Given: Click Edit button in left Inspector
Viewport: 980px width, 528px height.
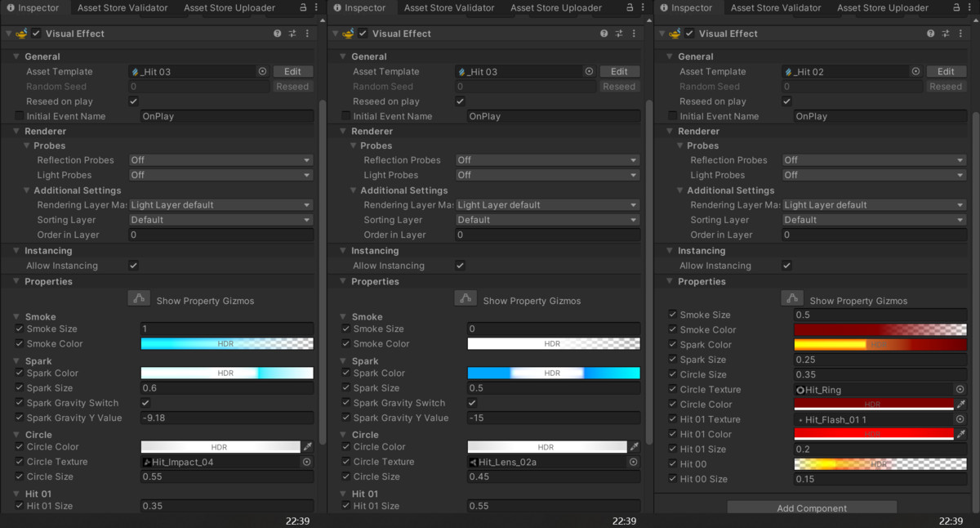Looking at the screenshot, I should (x=292, y=72).
